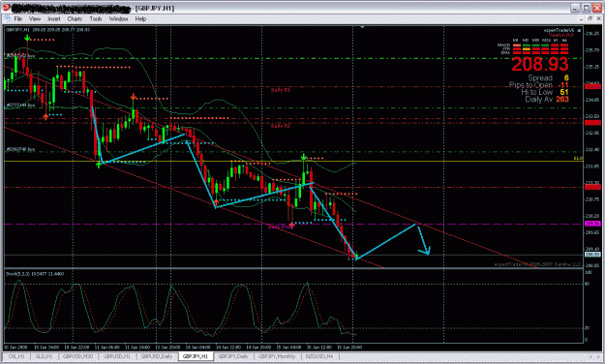605x364 pixels.
Task: Click the EMA row H4 signal block
Action: pyautogui.click(x=564, y=52)
